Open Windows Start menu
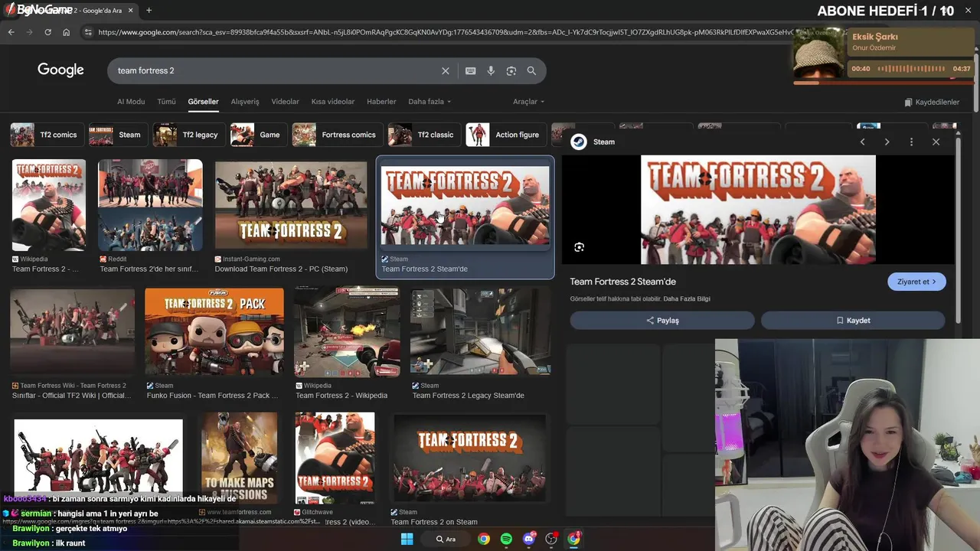This screenshot has height=551, width=980. tap(407, 539)
